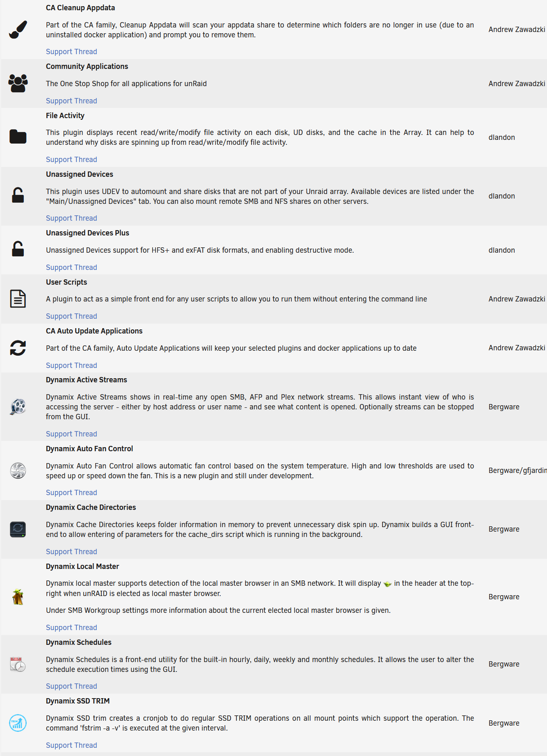Screen dimensions: 547x756
Task: Open Support Thread under File Activity
Action: [71, 160]
